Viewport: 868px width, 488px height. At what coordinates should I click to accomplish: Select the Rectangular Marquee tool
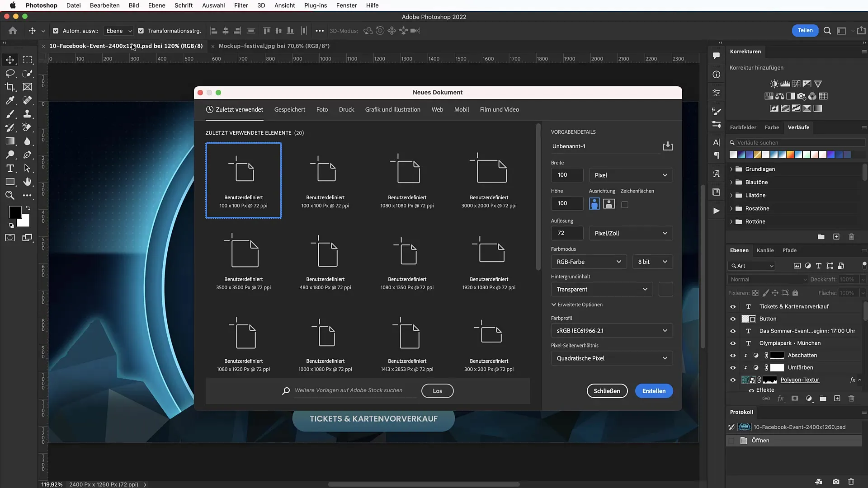click(x=28, y=60)
